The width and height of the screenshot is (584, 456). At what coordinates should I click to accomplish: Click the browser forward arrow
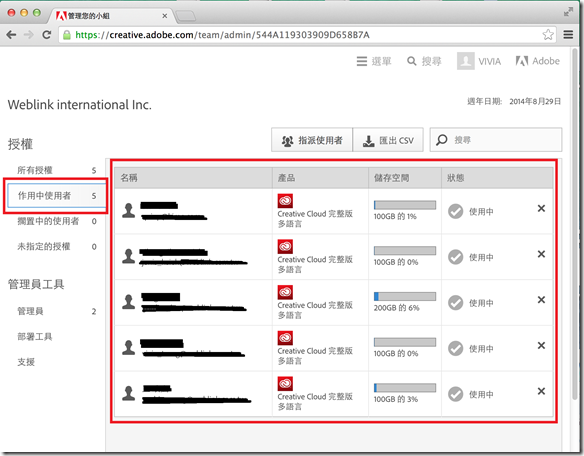29,35
